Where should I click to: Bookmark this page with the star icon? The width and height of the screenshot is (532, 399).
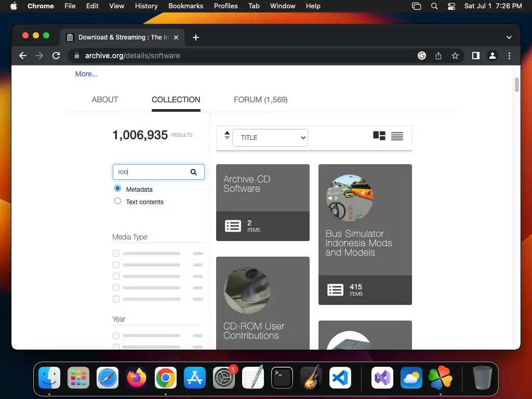tap(455, 56)
